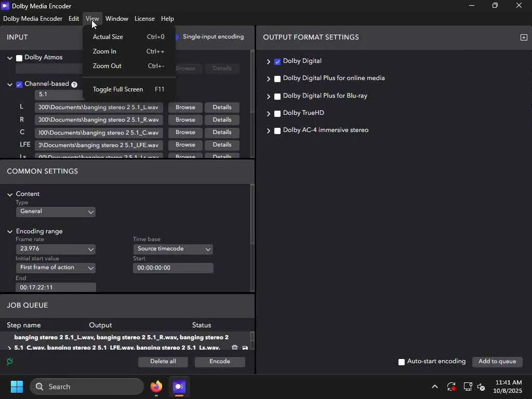532x399 pixels.
Task: Open the Edit menu
Action: point(74,19)
